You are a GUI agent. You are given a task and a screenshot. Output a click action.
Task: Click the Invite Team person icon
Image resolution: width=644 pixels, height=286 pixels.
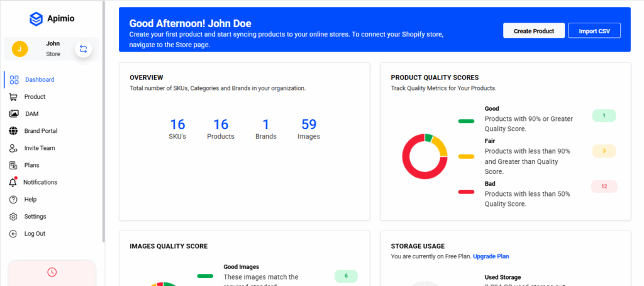(13, 148)
